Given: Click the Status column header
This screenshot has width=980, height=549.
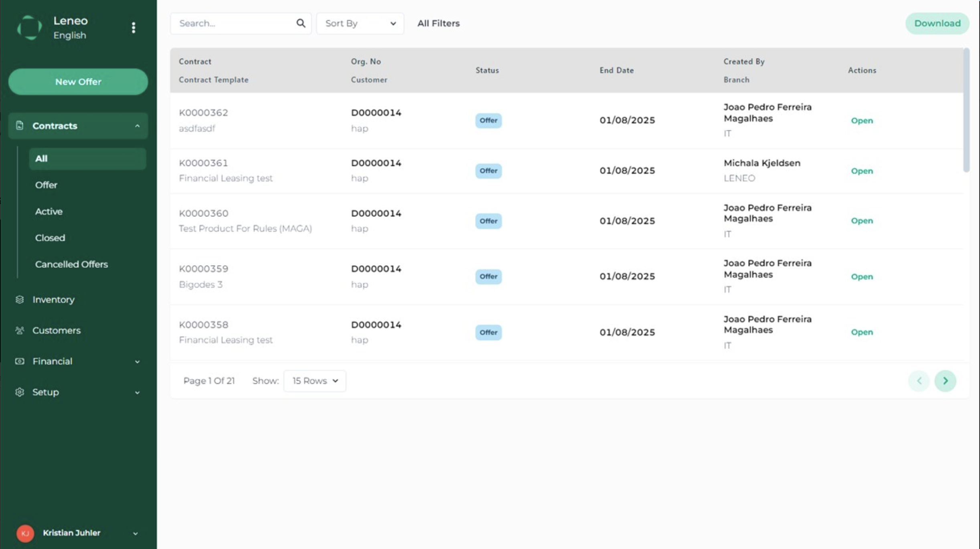Looking at the screenshot, I should [x=487, y=70].
